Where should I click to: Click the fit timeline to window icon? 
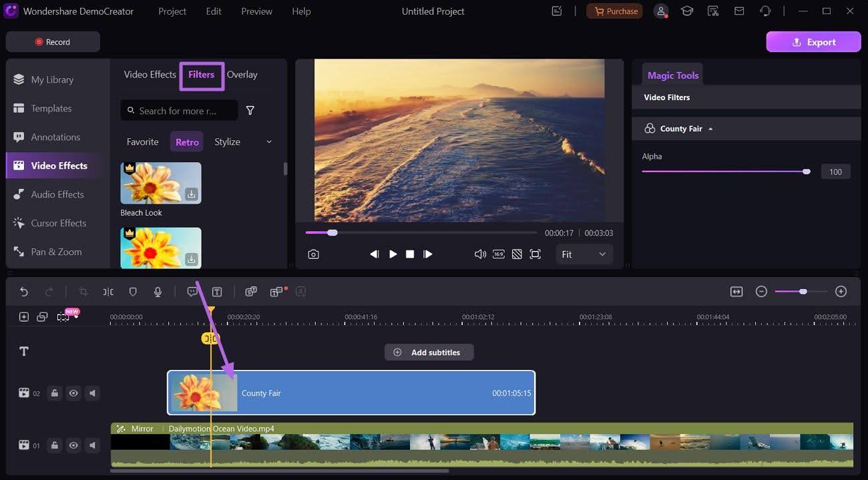point(736,292)
